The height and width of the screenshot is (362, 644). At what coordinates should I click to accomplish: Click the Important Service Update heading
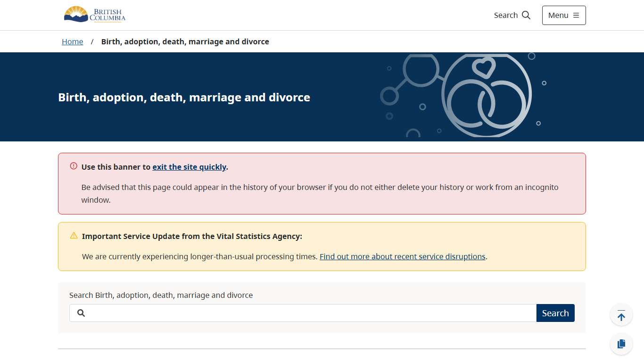click(192, 236)
